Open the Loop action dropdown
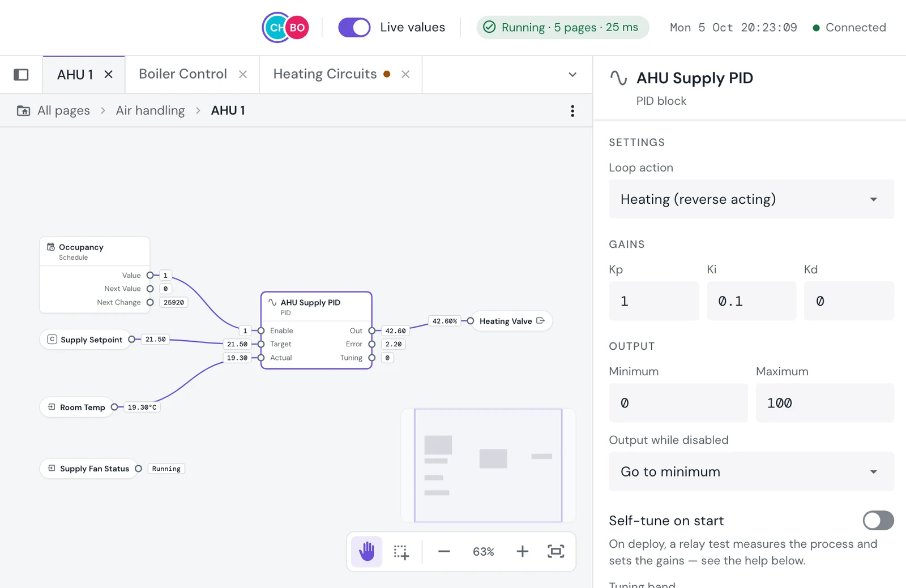The width and height of the screenshot is (906, 588). [751, 199]
